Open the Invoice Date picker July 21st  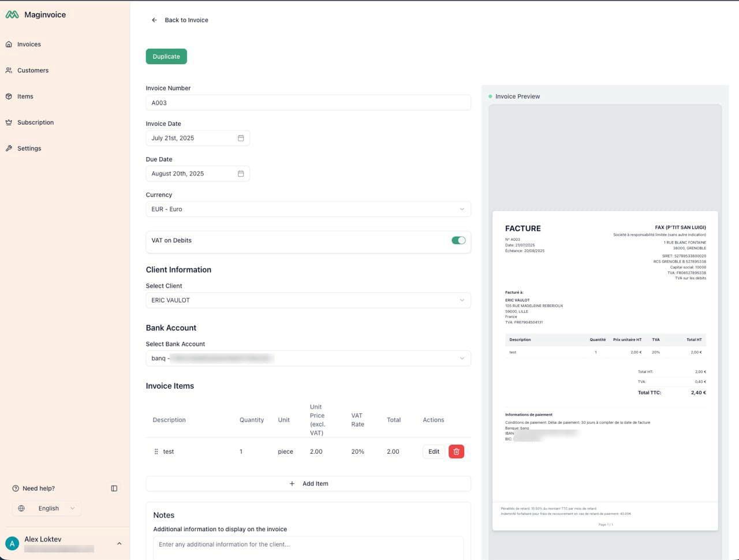197,138
